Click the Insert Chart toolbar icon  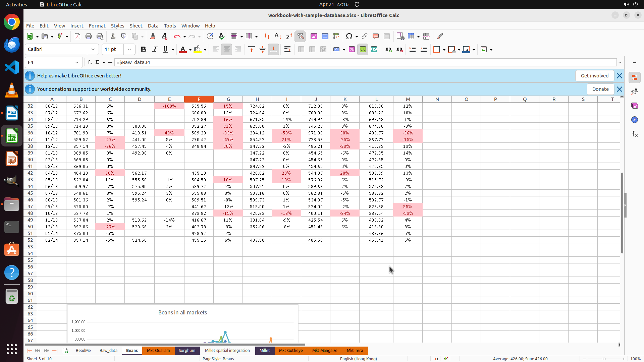325,37
